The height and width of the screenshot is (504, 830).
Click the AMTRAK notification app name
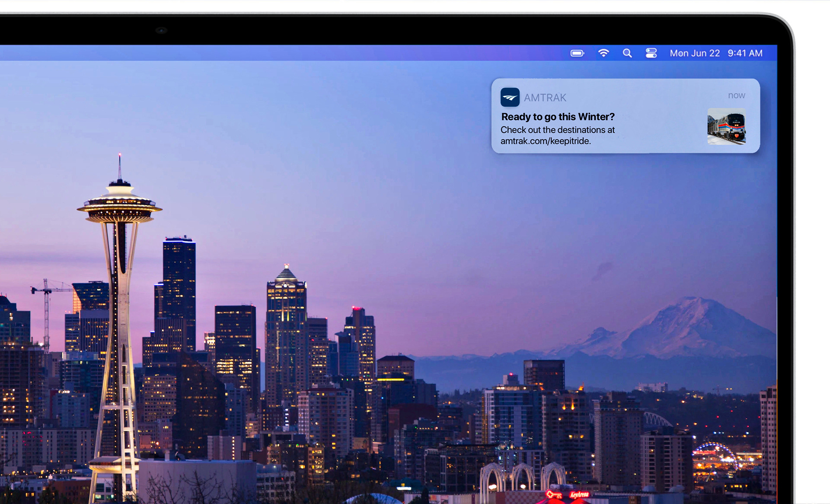tap(545, 98)
